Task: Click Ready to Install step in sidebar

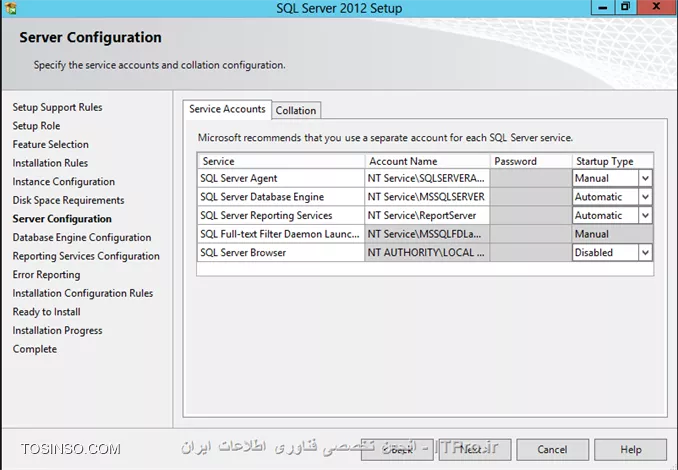Action: pos(46,312)
